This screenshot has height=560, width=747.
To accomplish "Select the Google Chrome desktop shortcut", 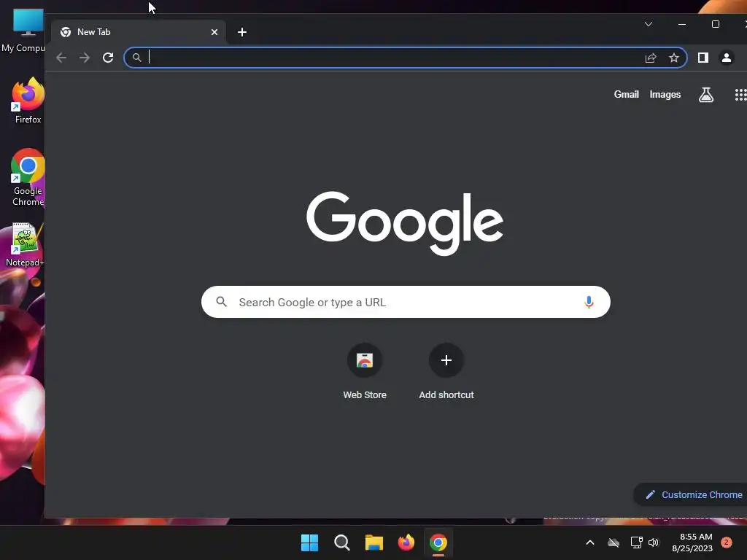I will tap(28, 177).
